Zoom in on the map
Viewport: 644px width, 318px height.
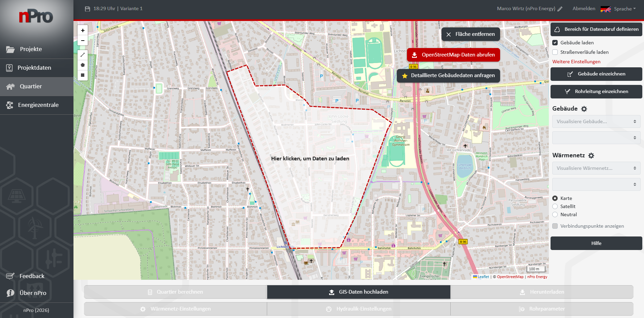83,30
